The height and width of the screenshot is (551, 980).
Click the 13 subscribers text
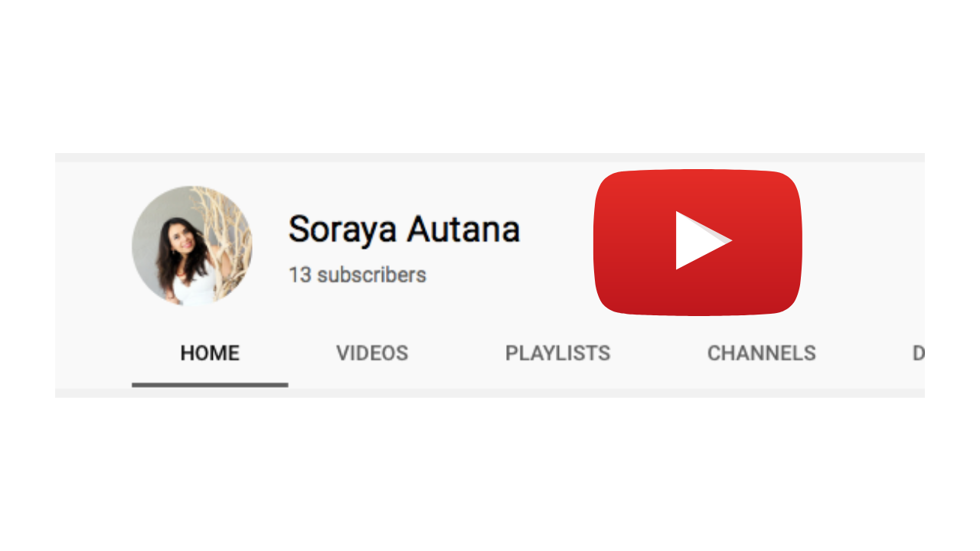pyautogui.click(x=358, y=275)
